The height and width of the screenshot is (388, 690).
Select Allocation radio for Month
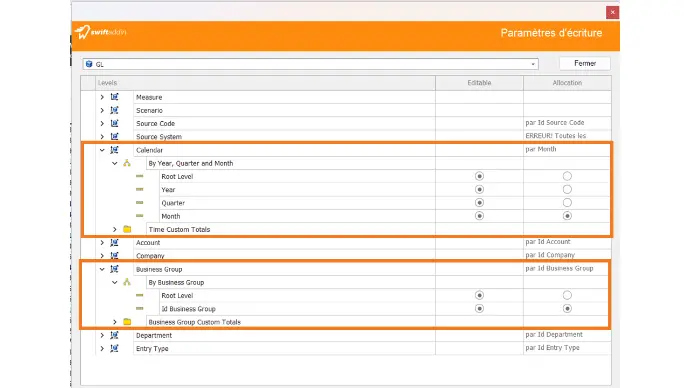point(567,216)
